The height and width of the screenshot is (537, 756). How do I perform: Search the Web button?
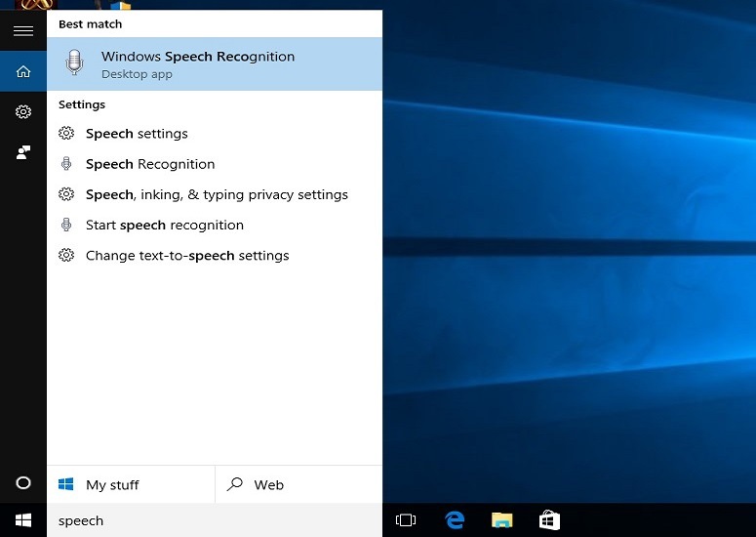(x=298, y=484)
